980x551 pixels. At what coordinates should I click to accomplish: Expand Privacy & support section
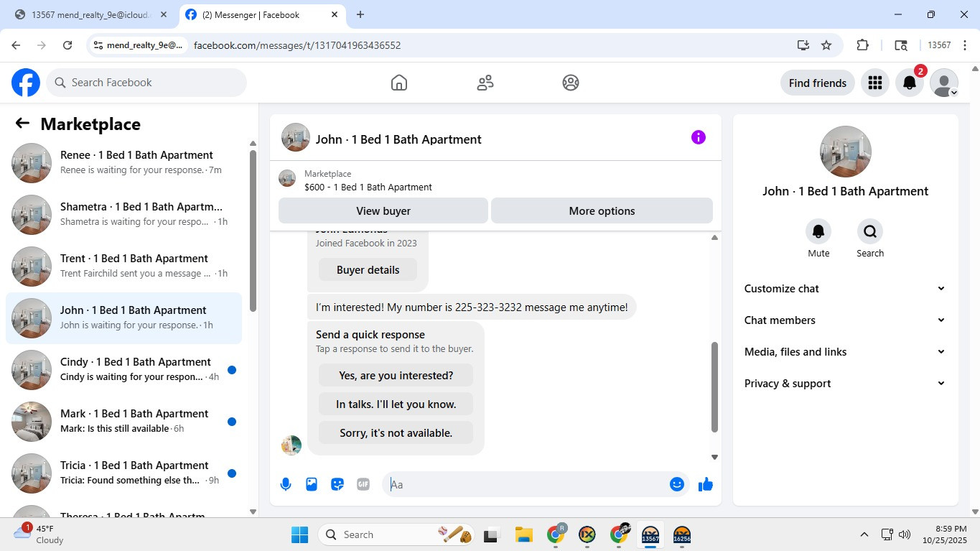click(x=845, y=384)
